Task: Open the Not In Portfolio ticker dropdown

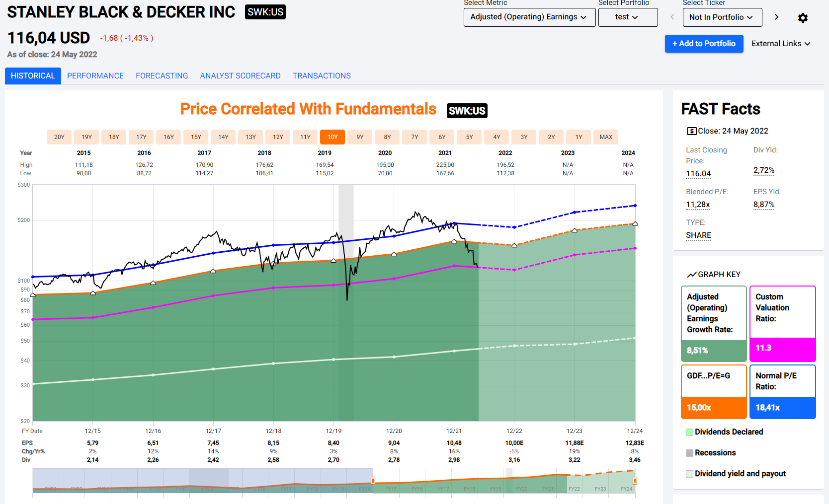Action: pyautogui.click(x=722, y=17)
